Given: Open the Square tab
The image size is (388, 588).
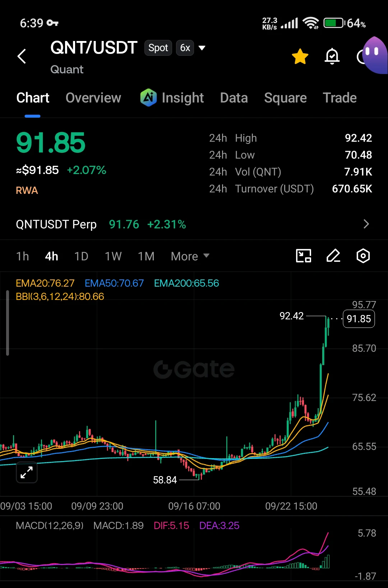Looking at the screenshot, I should (x=285, y=98).
